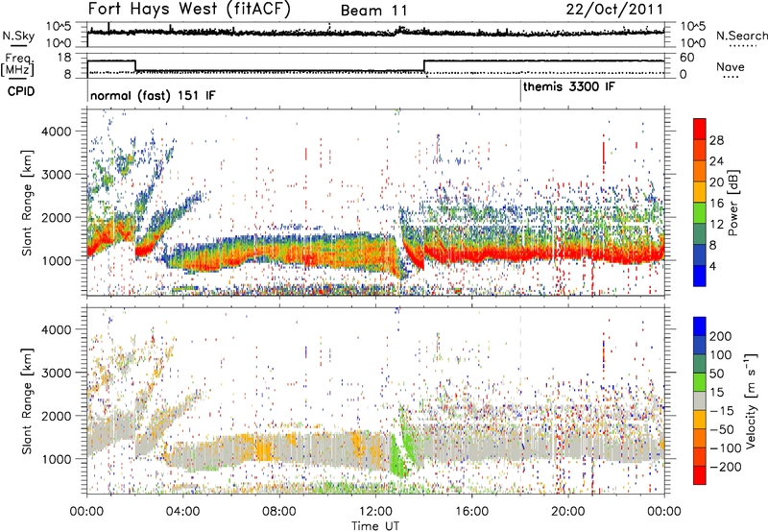
Task: Click the 16 tick on Power colorbar
Action: [716, 203]
